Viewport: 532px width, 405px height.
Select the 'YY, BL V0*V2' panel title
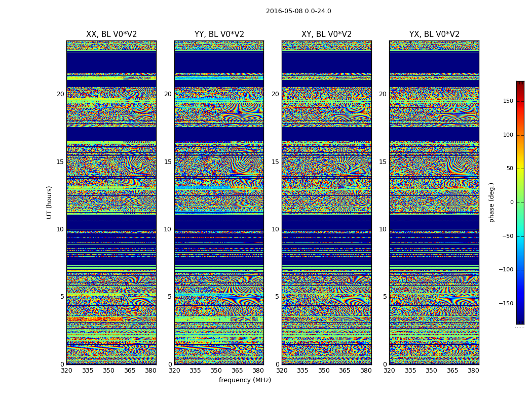219,34
